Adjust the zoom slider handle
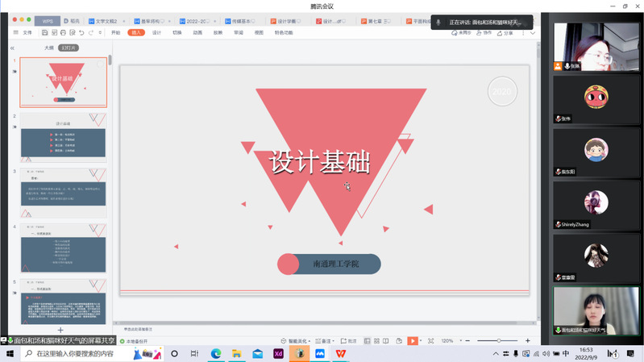Screen dimensions: 644x362 [x=499, y=340]
